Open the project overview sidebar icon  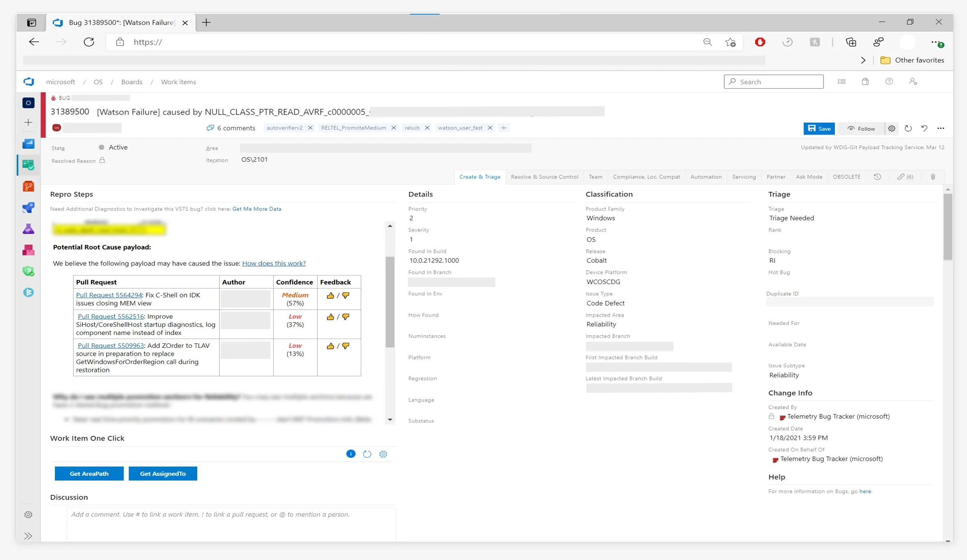click(28, 103)
